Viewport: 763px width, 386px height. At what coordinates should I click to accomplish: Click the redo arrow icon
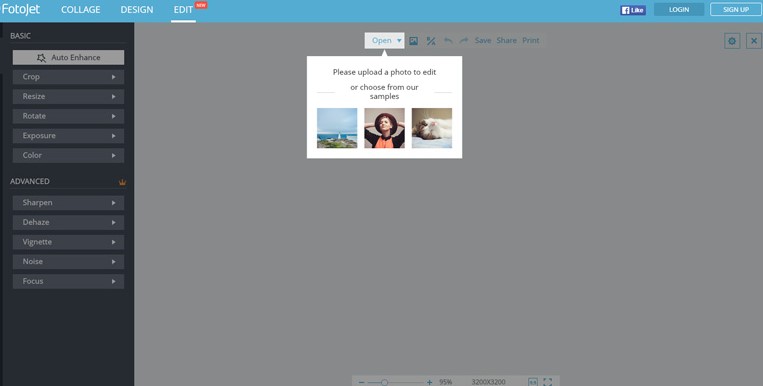coord(464,40)
